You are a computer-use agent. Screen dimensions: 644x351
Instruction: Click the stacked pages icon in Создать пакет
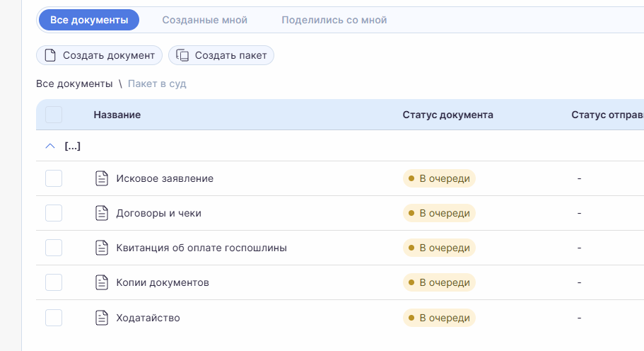click(182, 55)
